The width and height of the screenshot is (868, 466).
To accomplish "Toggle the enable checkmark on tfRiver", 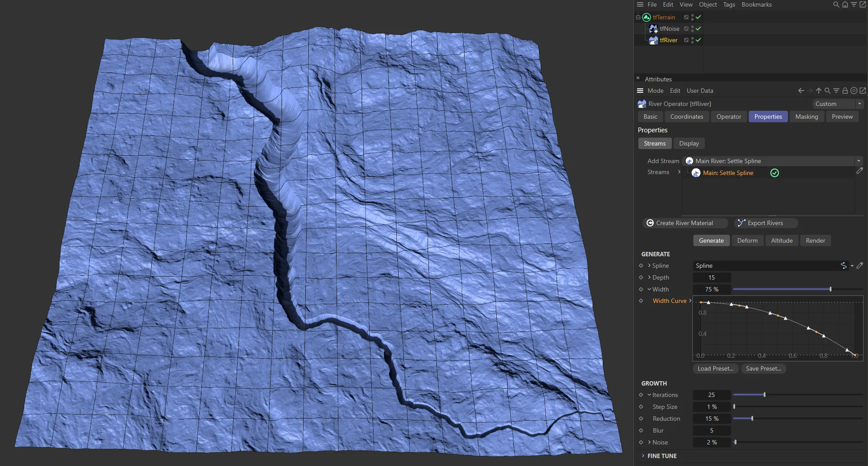I will tap(698, 40).
